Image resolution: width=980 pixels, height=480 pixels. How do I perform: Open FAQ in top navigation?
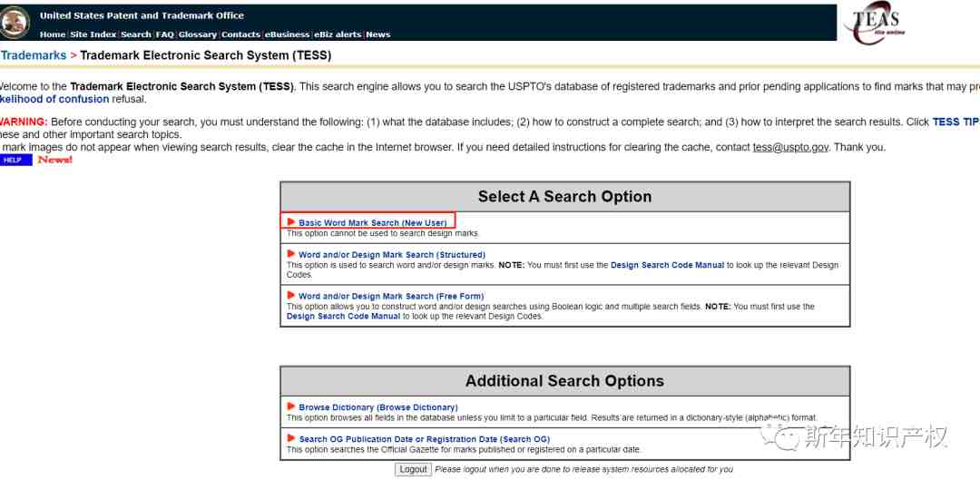coord(165,34)
